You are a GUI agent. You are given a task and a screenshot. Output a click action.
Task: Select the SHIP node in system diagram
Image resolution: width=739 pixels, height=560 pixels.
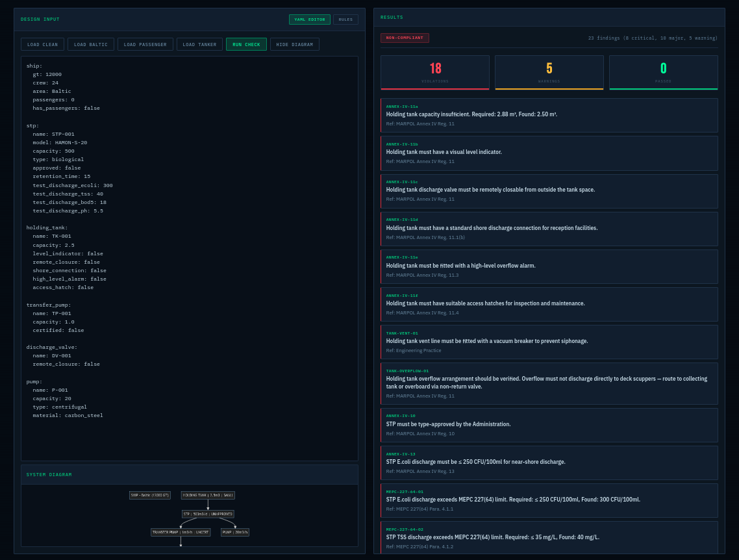(150, 495)
